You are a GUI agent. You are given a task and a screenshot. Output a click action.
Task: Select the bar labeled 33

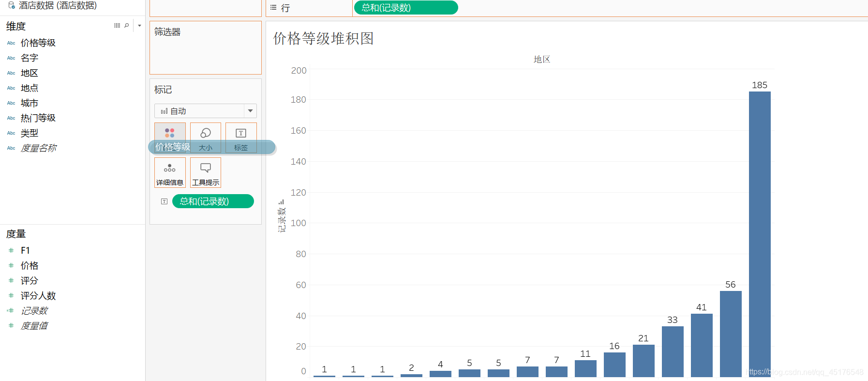(673, 351)
